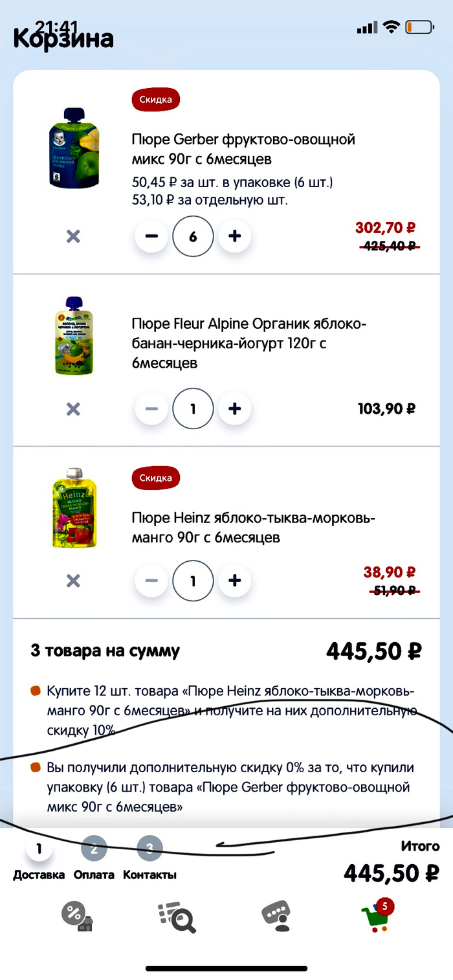
Task: Remove the Gerber puree from the cart
Action: click(x=73, y=236)
